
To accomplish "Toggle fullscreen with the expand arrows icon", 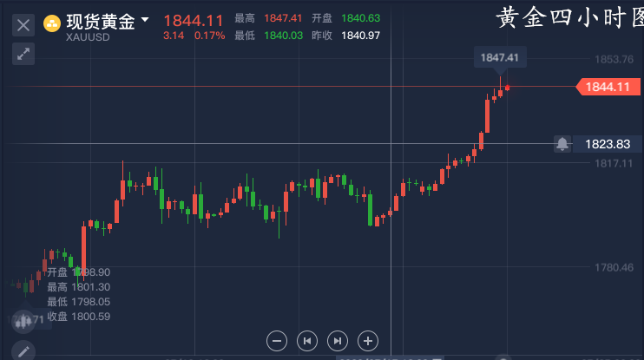I will tap(23, 54).
